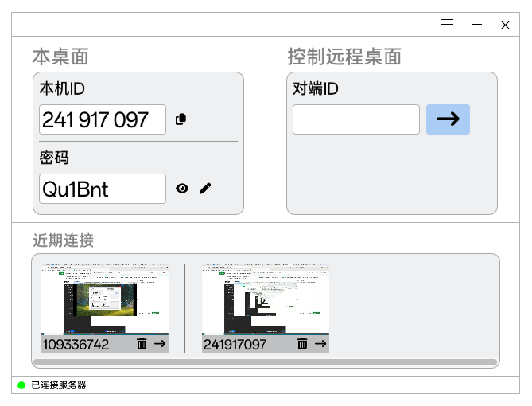Connect to 109336742 using its arrow icon
Image resolution: width=532 pixels, height=406 pixels.
point(160,344)
